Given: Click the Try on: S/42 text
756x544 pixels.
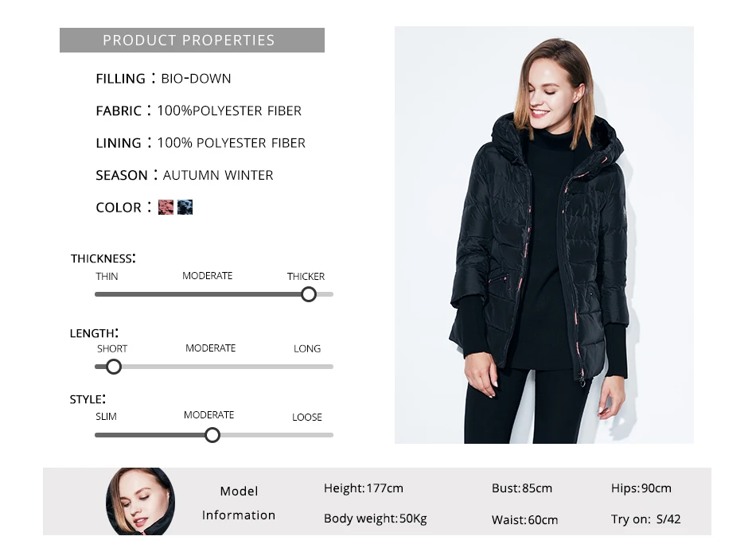Looking at the screenshot, I should click(646, 519).
